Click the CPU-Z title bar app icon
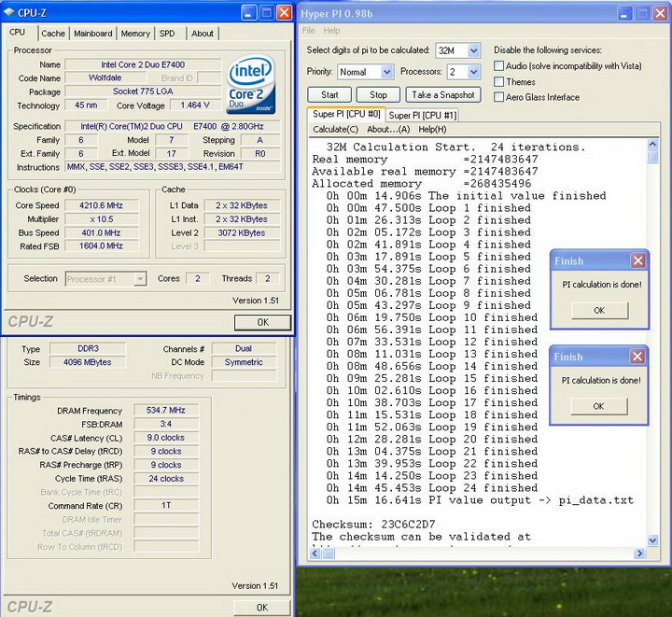Viewport: 672px width, 617px height. 9,13
